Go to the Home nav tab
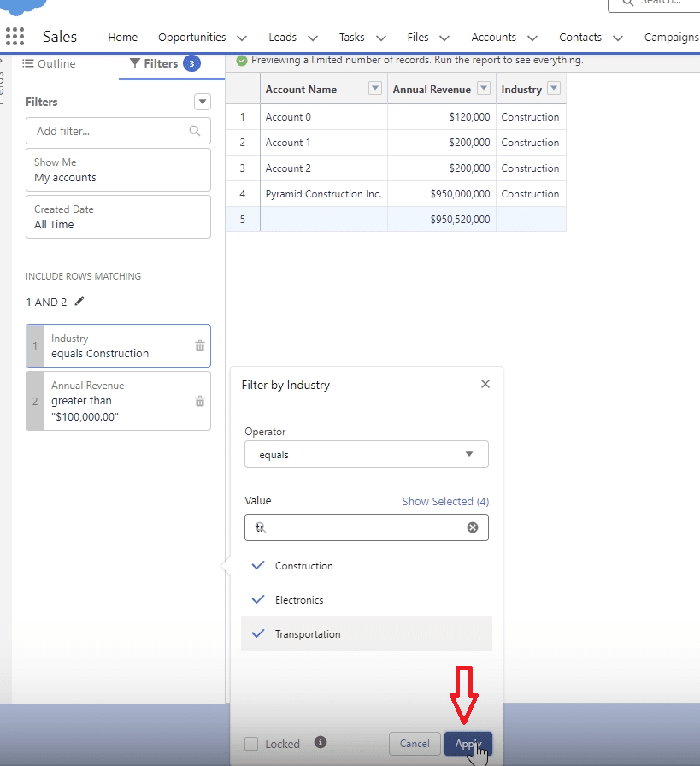The height and width of the screenshot is (766, 700). [122, 37]
